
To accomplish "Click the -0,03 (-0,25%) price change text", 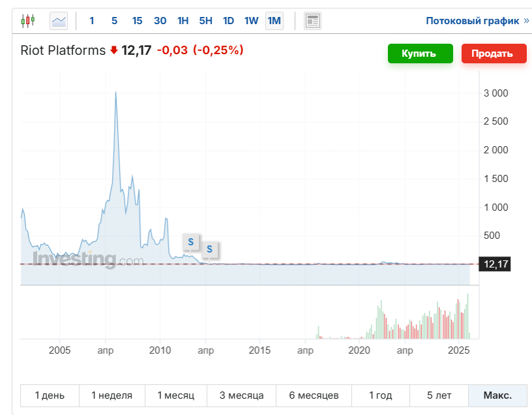I will 200,50.
